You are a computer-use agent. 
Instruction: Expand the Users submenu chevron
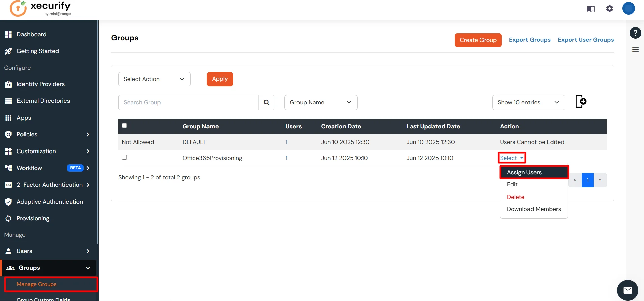[88, 251]
